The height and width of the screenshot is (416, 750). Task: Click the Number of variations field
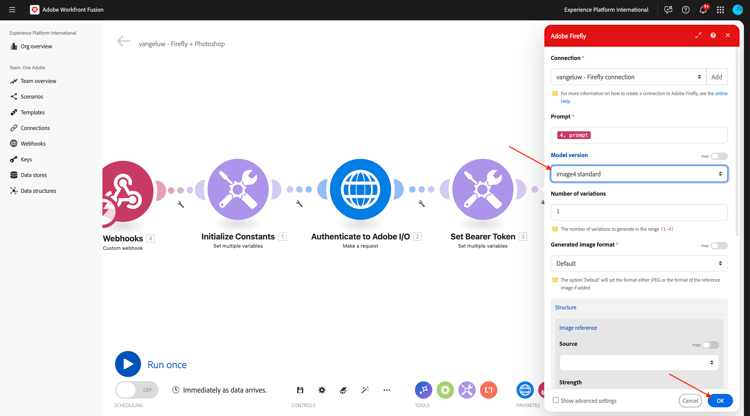point(639,212)
